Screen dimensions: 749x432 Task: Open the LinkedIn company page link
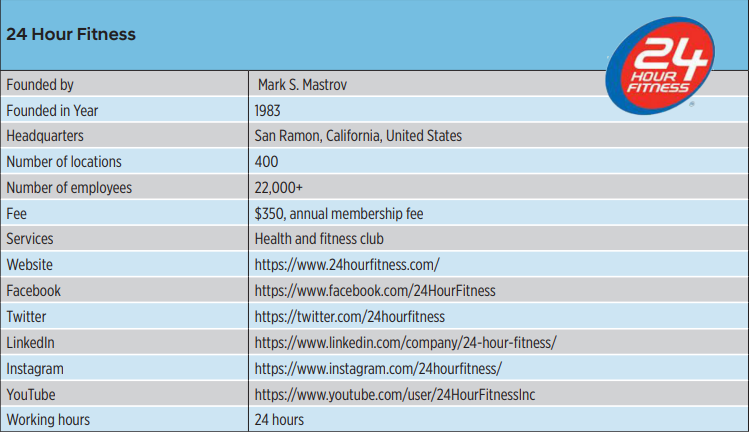click(405, 342)
